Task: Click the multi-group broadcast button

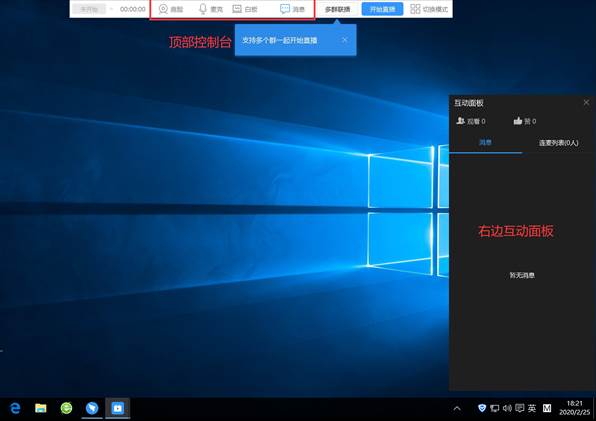Action: pos(338,9)
